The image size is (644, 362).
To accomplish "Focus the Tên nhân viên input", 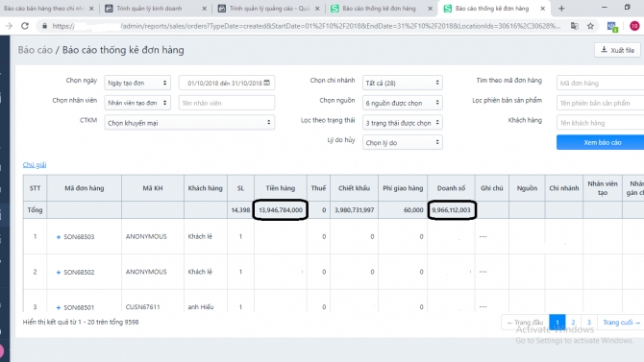I will [226, 103].
